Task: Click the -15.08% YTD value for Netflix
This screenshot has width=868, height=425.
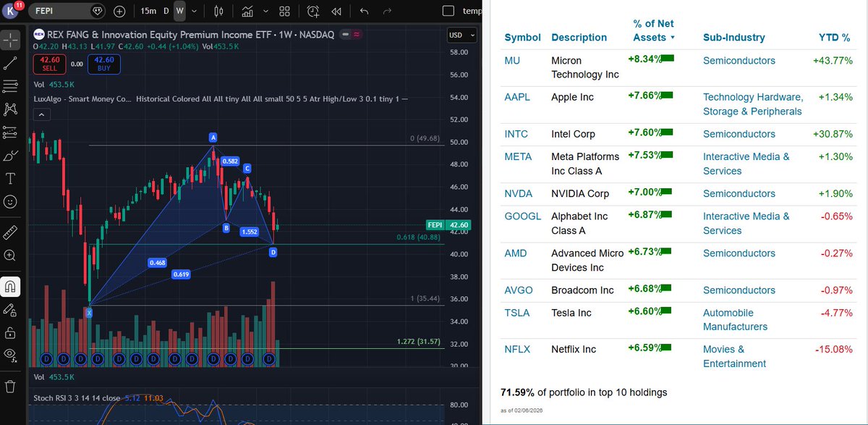Action: pos(833,349)
